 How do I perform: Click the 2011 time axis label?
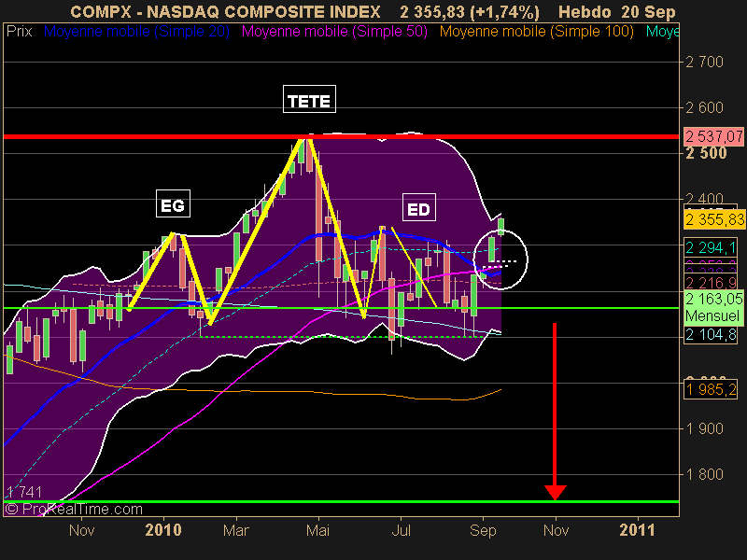pyautogui.click(x=637, y=530)
